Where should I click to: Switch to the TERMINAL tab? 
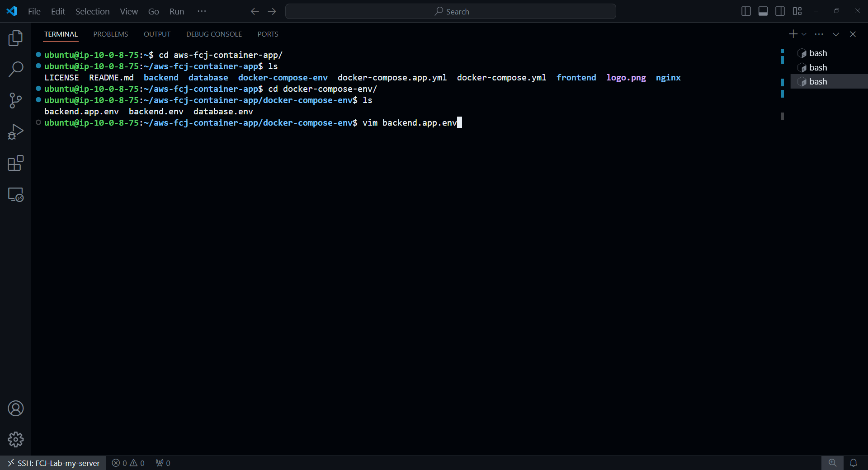tap(61, 34)
